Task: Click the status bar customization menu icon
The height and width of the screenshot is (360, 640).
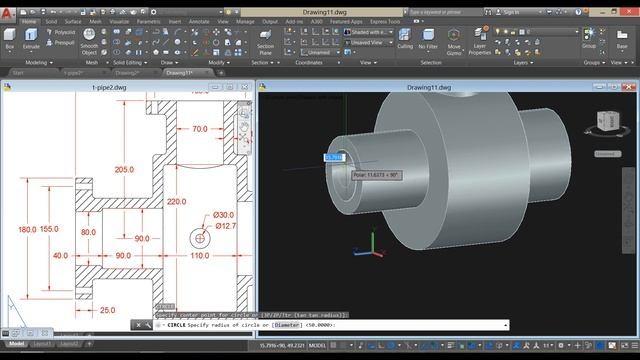Action: [x=635, y=346]
